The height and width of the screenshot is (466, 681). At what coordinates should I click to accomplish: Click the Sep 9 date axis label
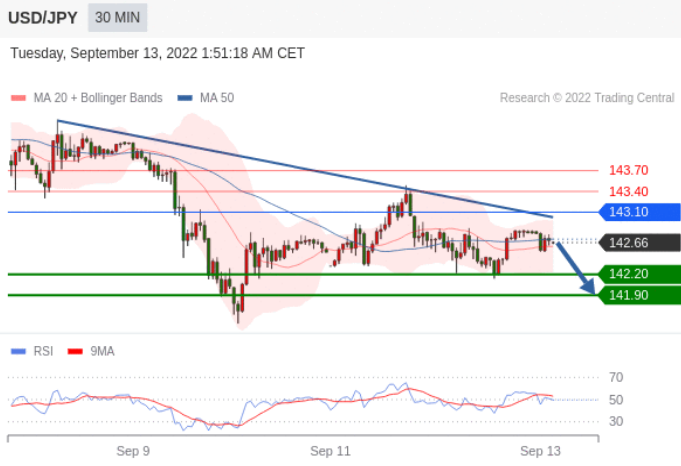click(x=133, y=451)
